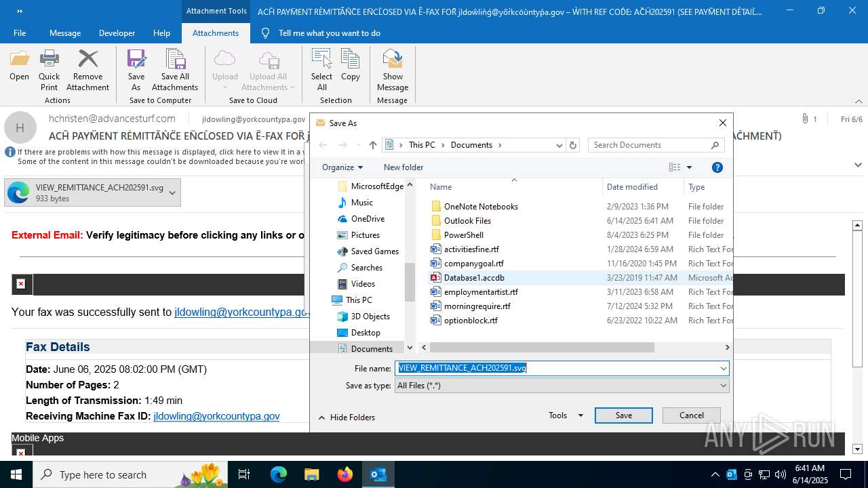The width and height of the screenshot is (868, 488).
Task: Select the employmentartist.rtf file
Action: click(x=481, y=291)
